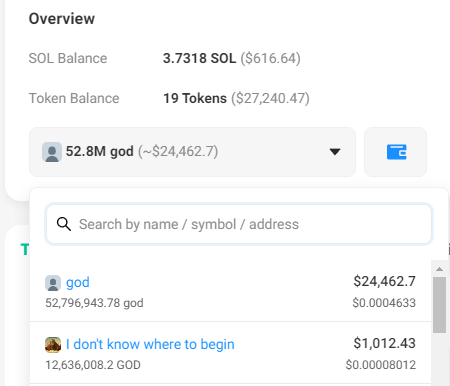Click the dropdown caret arrow
Image resolution: width=450 pixels, height=386 pixels.
pyautogui.click(x=335, y=152)
